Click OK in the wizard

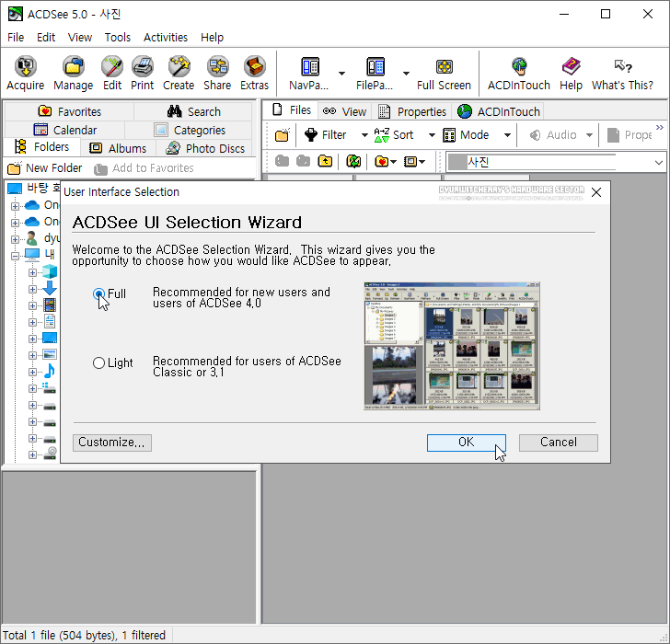467,443
